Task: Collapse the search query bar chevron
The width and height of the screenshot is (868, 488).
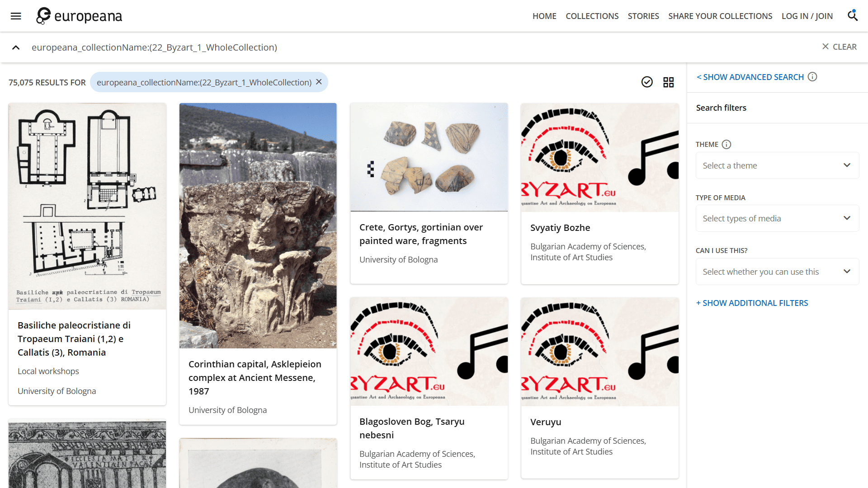Action: 16,47
